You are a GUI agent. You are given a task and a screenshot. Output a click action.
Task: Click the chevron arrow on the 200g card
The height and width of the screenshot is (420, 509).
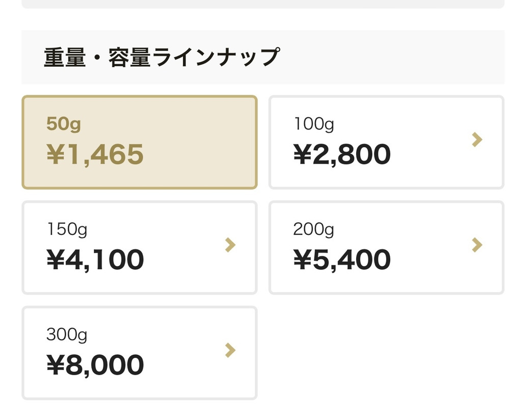coord(477,245)
